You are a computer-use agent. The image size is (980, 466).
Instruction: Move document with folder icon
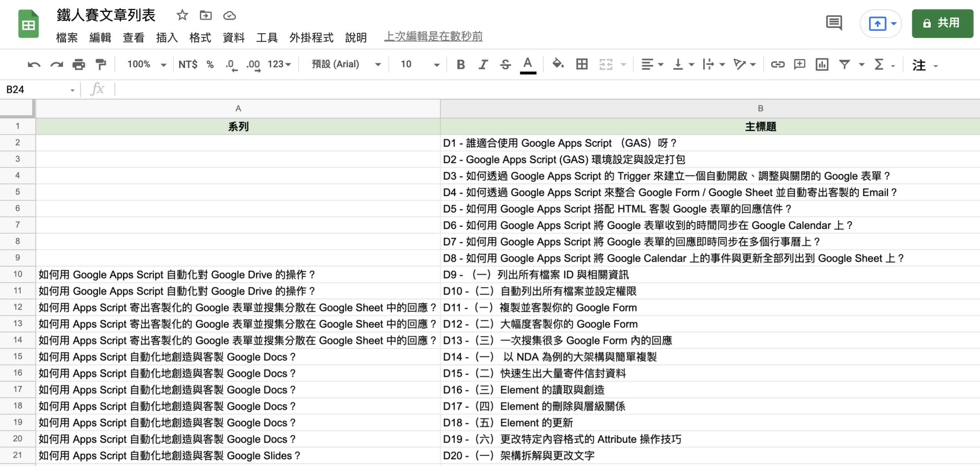[x=206, y=15]
